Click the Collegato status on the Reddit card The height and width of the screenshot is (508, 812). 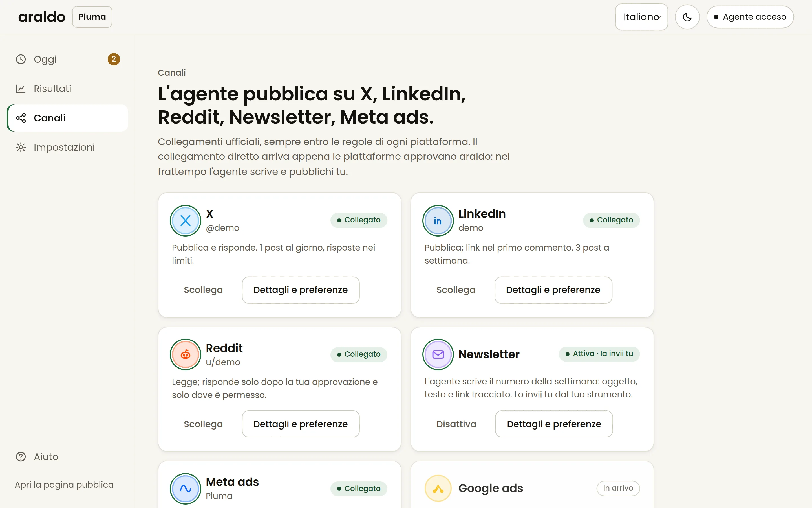359,354
